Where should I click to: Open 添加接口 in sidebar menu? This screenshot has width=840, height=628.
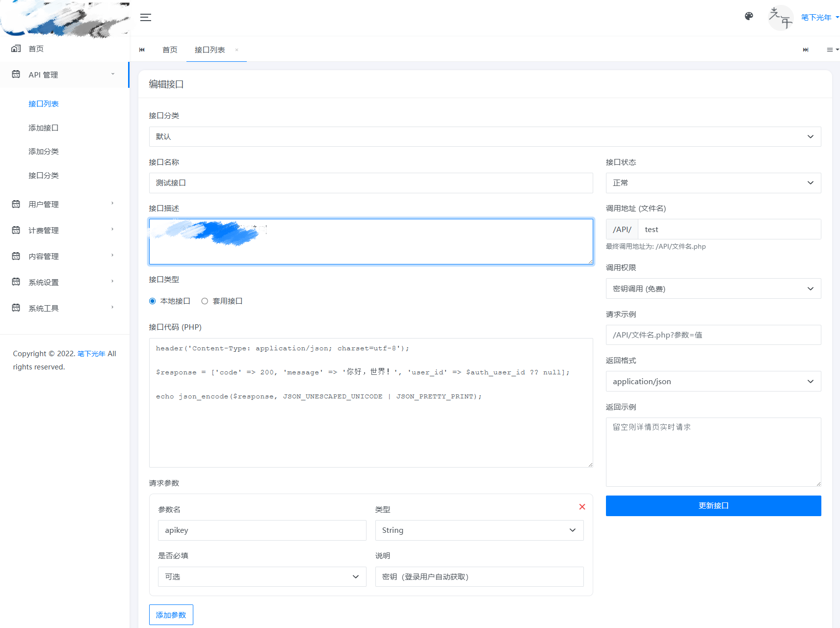pyautogui.click(x=44, y=128)
